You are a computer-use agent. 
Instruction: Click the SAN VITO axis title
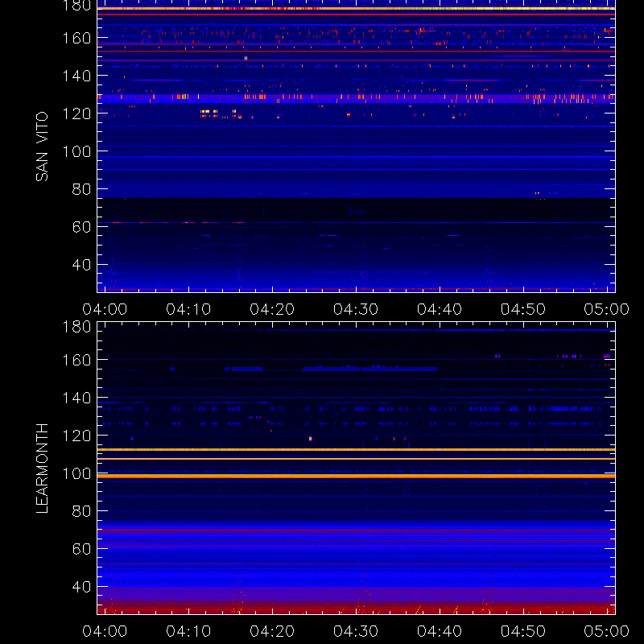(42, 147)
